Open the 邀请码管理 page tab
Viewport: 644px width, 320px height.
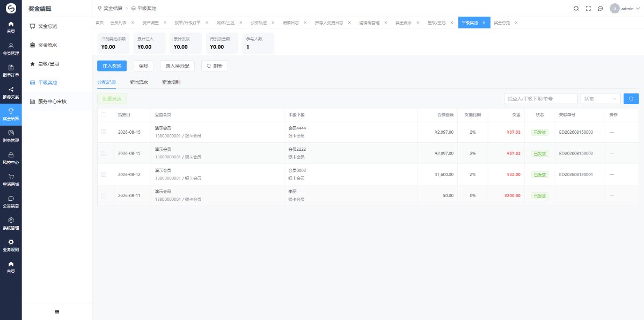pyautogui.click(x=369, y=23)
